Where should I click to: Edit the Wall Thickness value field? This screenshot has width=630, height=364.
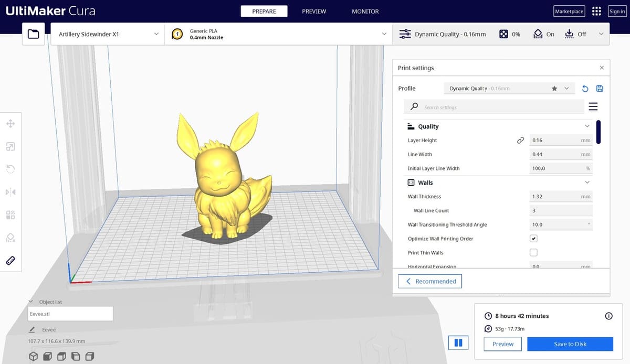[x=561, y=196]
